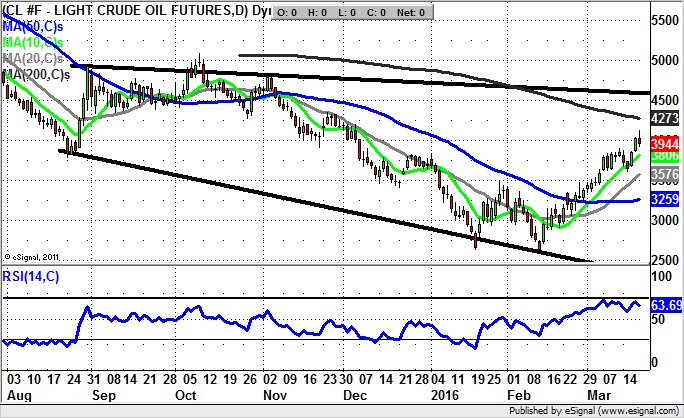Viewport: 684px width, 418px height.
Task: Select the green MA(10,C) indicator label
Action: pos(36,44)
